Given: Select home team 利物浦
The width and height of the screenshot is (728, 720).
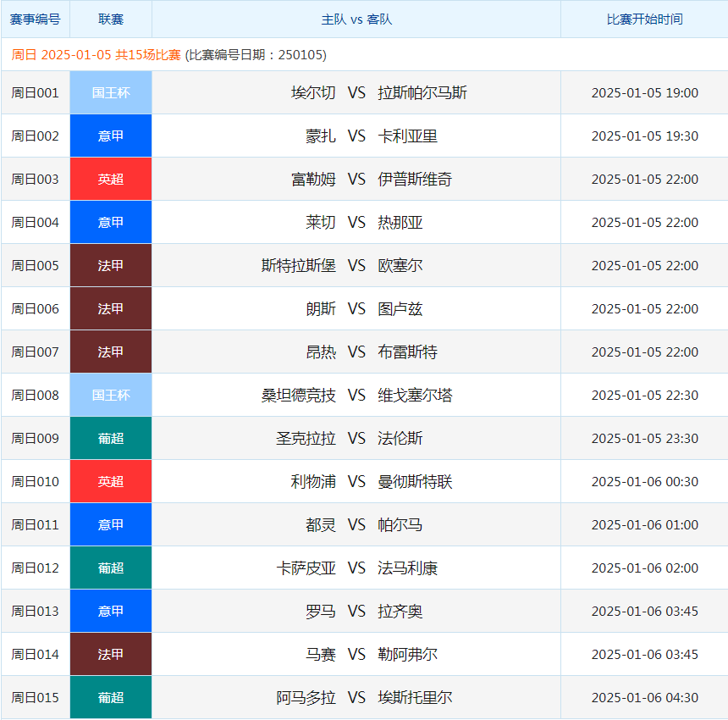Looking at the screenshot, I should (x=313, y=482).
